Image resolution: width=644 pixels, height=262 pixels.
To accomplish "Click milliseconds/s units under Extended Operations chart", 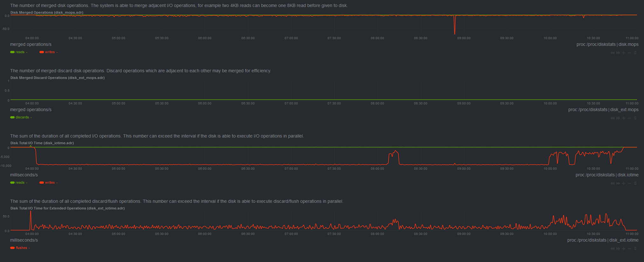I will coord(24,240).
